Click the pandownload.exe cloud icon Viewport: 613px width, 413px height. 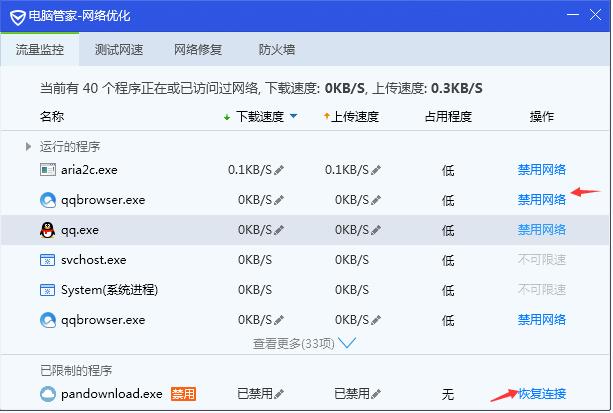(x=48, y=394)
